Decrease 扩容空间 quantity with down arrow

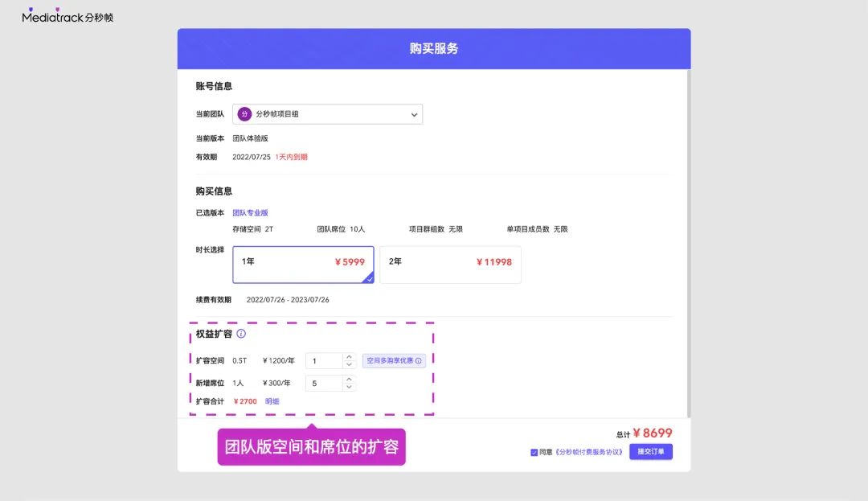349,365
